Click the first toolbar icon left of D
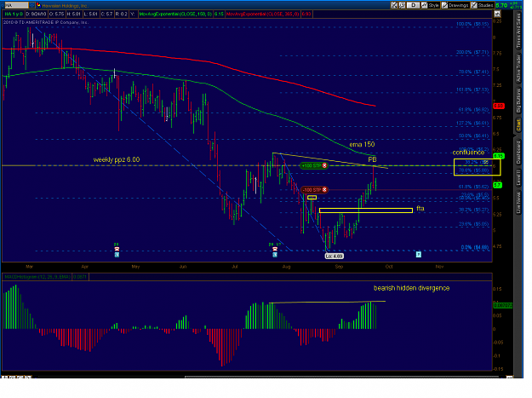Image resolution: width=532 pixels, height=398 pixels. tap(394, 5)
